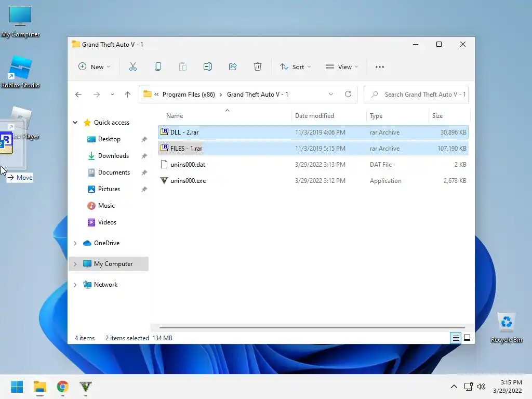Click the Paste clipboard icon
The image size is (532, 399).
click(182, 67)
